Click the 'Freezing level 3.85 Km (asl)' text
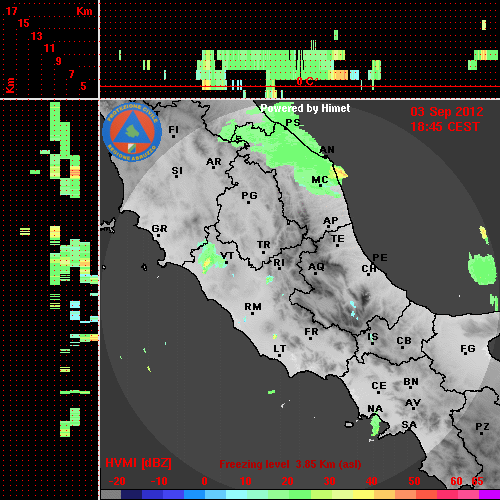Viewport: 500px width, 500px height. pos(290,464)
